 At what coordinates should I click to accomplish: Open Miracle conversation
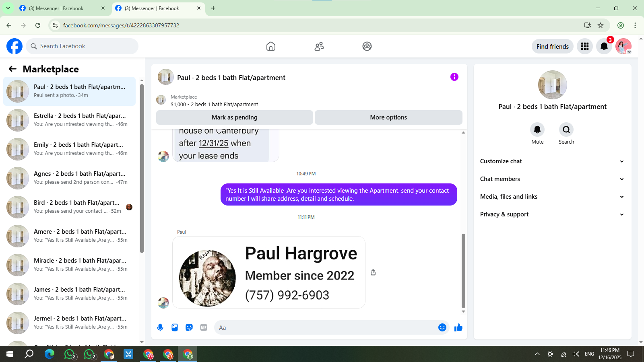[69, 265]
